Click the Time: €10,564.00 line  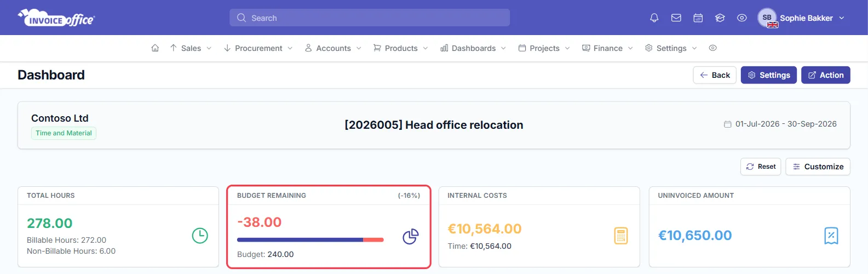(x=480, y=246)
